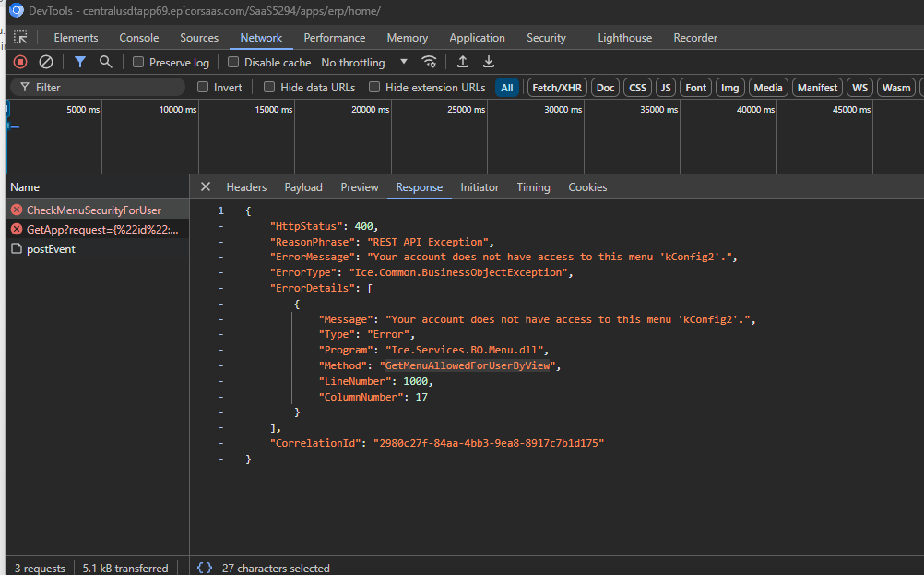This screenshot has width=924, height=575.
Task: Filter requests by Fetch/XHR type
Action: pyautogui.click(x=556, y=88)
